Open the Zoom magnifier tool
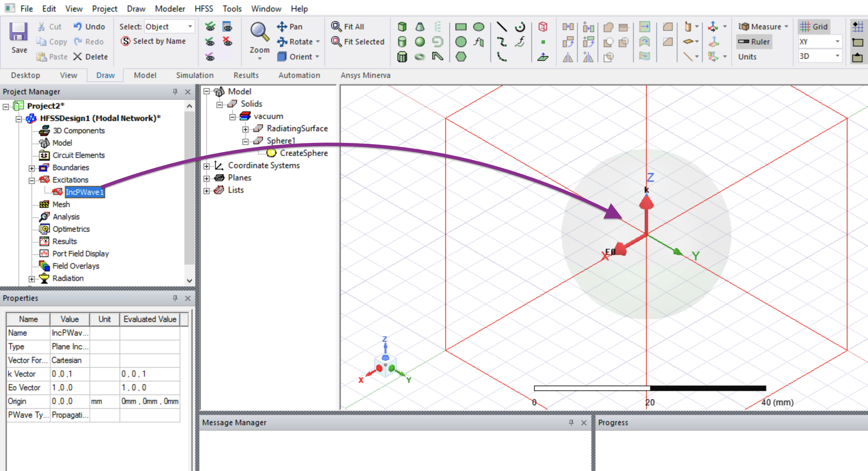This screenshot has height=471, width=868. click(x=260, y=32)
